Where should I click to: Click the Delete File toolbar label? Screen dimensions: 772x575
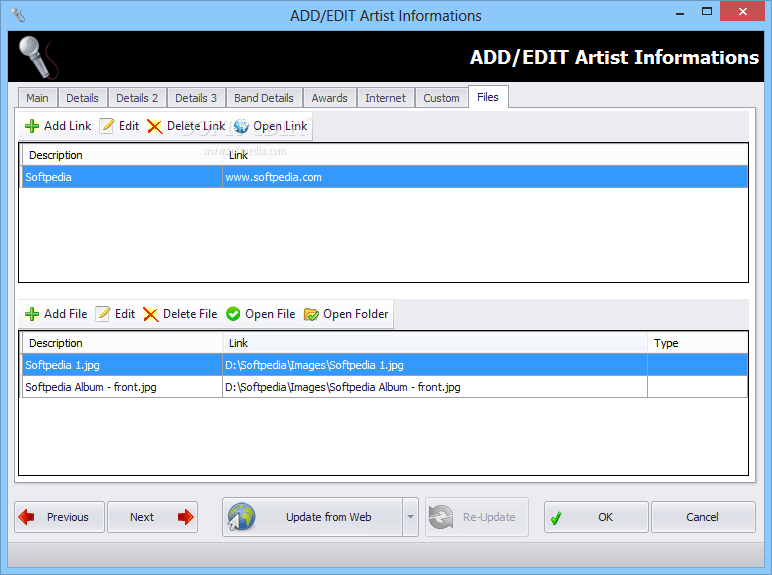(x=190, y=314)
